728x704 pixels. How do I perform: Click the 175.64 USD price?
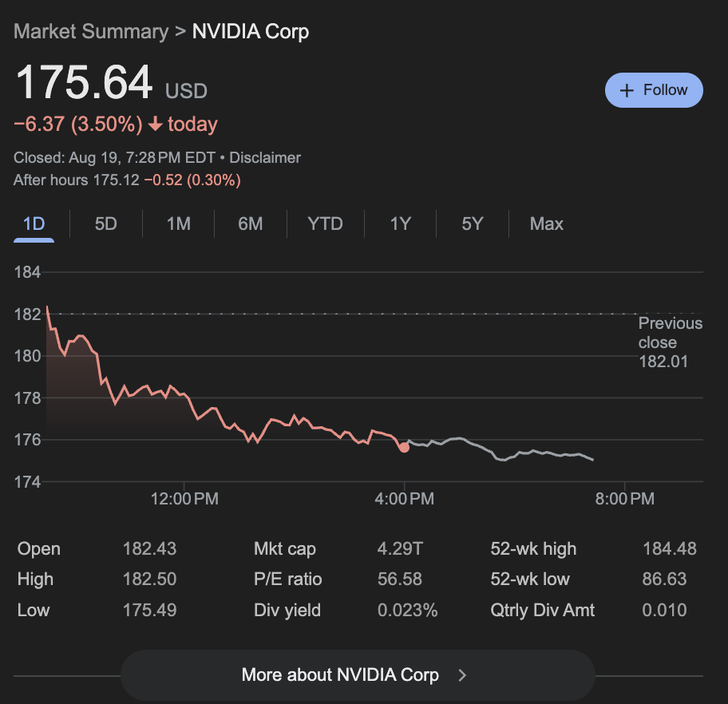pyautogui.click(x=84, y=83)
